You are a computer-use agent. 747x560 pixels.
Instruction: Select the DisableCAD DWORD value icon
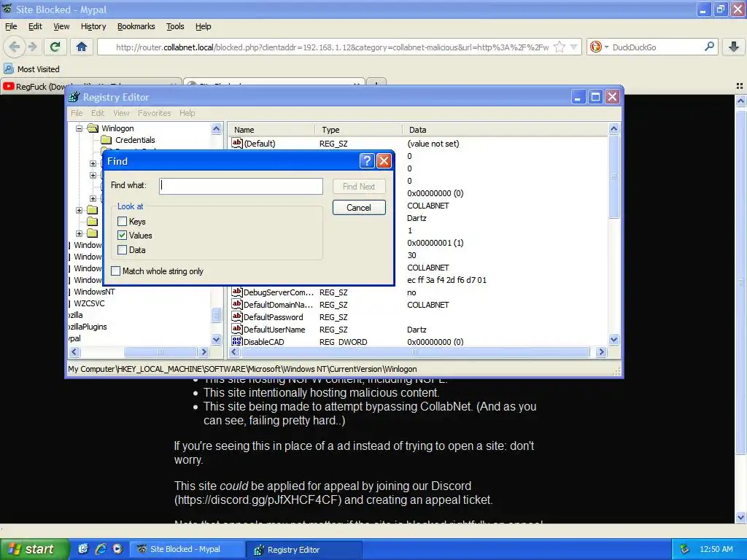(x=237, y=341)
